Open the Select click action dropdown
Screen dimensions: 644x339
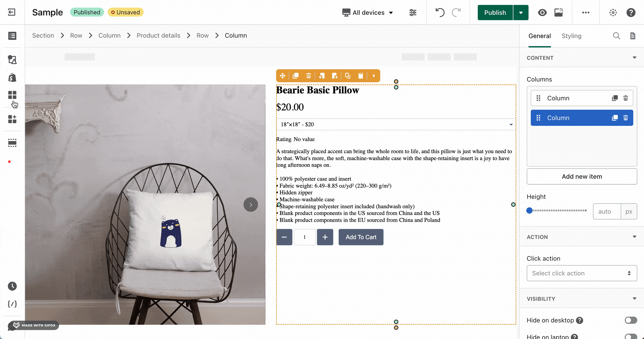pyautogui.click(x=582, y=273)
